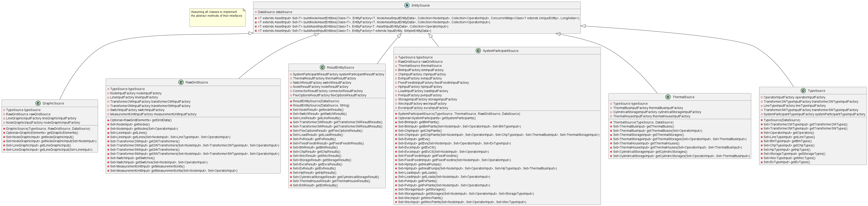
Task: Select 'OperatorInputFactory operatorInputFactory' field
Action: tap(795, 98)
